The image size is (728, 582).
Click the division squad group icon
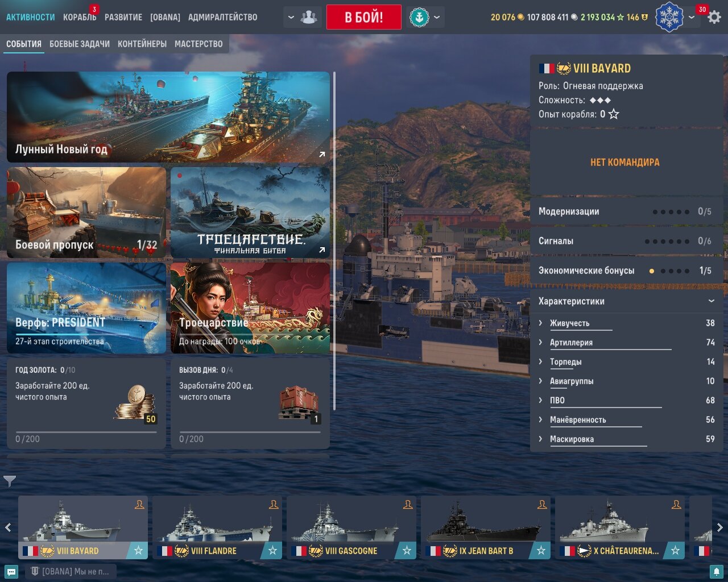point(309,17)
